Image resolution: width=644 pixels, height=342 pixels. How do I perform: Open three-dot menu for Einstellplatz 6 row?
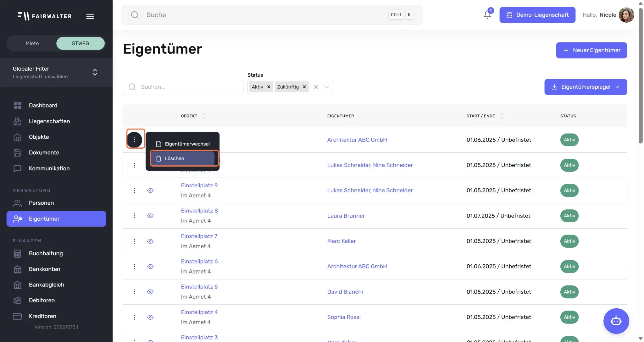point(134,266)
